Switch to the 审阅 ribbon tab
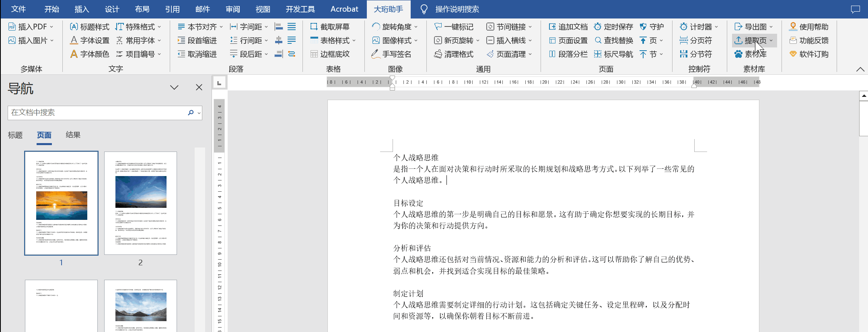Viewport: 868px width, 332px height. pyautogui.click(x=233, y=9)
